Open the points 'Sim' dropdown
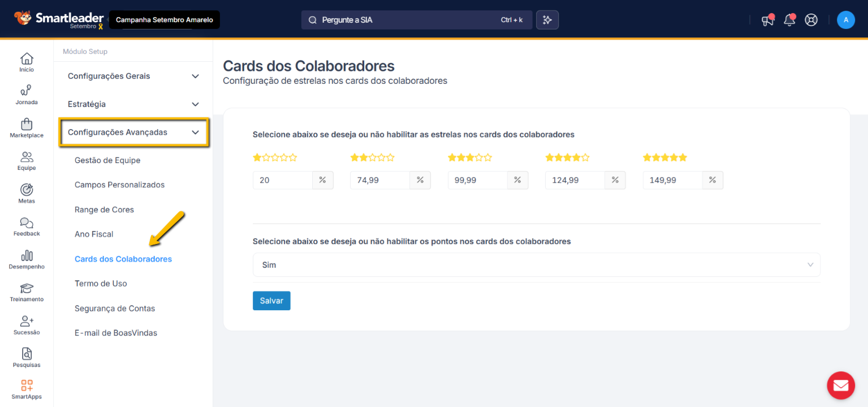 (536, 265)
